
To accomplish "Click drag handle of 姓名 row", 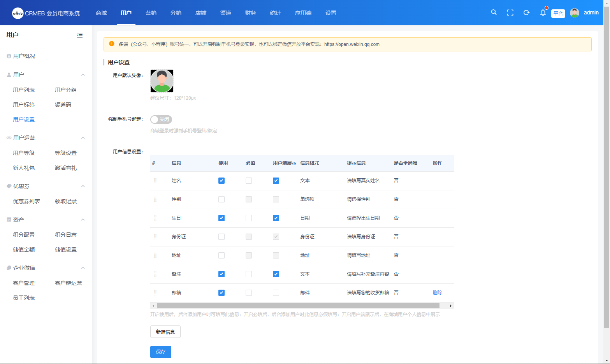I will point(155,181).
